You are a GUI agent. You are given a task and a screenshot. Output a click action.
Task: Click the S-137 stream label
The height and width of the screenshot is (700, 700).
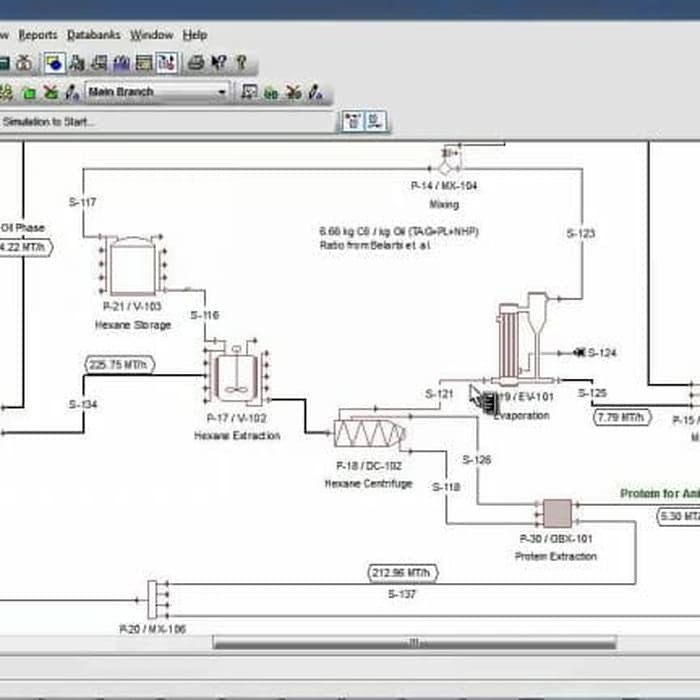402,594
